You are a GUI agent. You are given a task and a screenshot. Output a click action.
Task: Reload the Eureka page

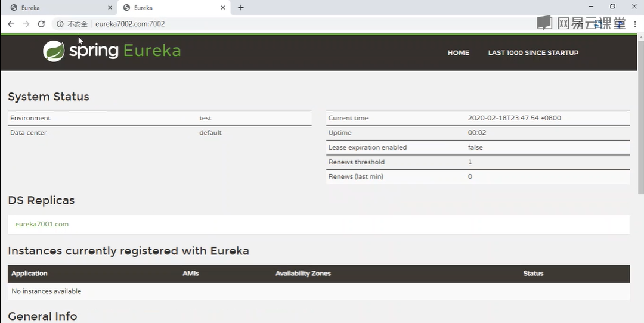coord(41,24)
